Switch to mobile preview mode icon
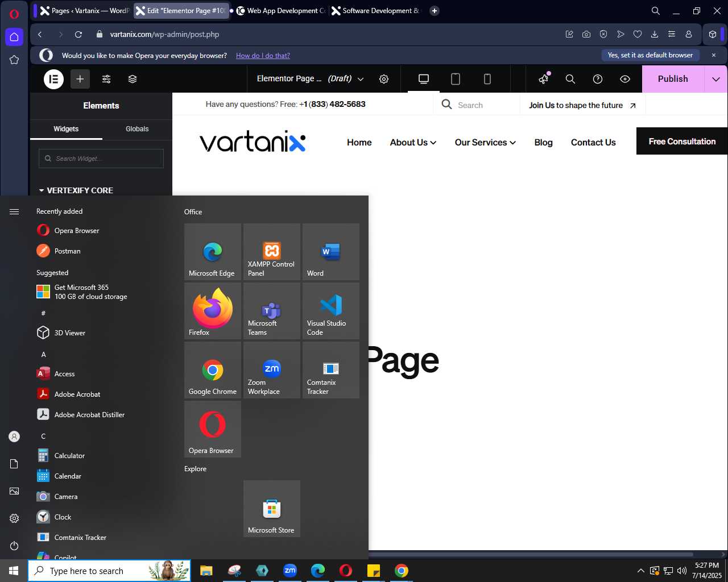 (x=487, y=79)
